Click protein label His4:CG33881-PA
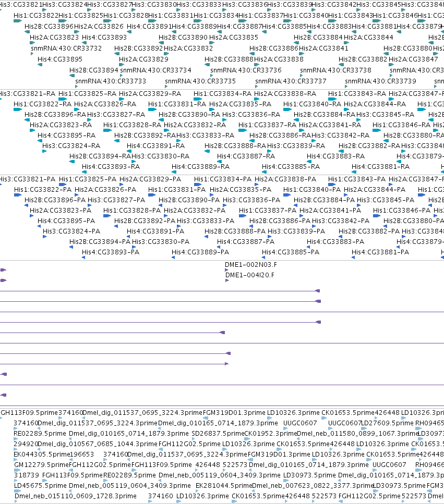The height and width of the screenshot is (504, 444). pos(380,252)
